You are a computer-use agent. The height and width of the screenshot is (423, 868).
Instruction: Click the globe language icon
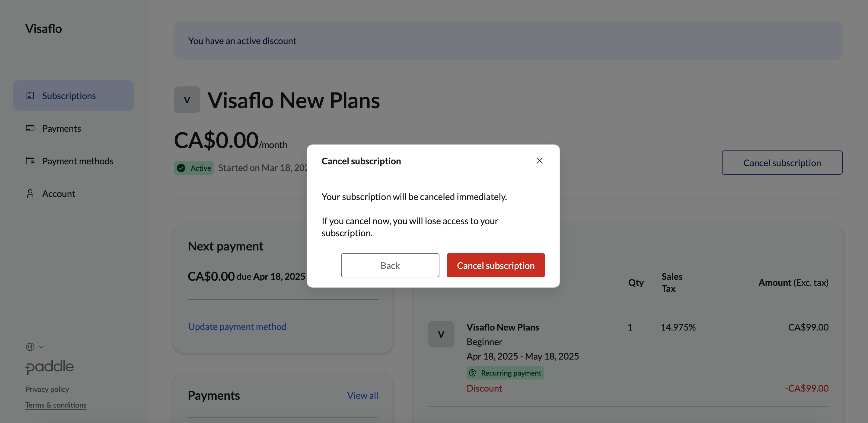click(30, 347)
